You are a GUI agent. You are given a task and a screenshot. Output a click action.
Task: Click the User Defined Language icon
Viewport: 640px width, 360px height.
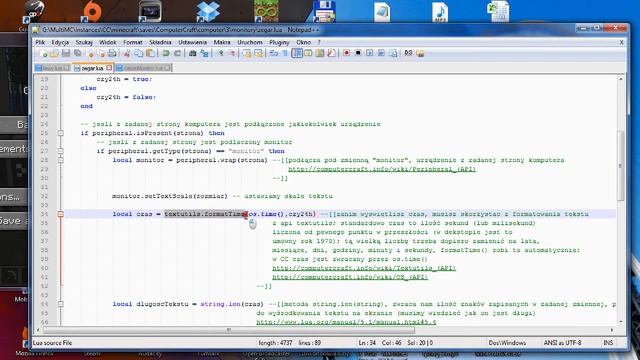tap(308, 53)
